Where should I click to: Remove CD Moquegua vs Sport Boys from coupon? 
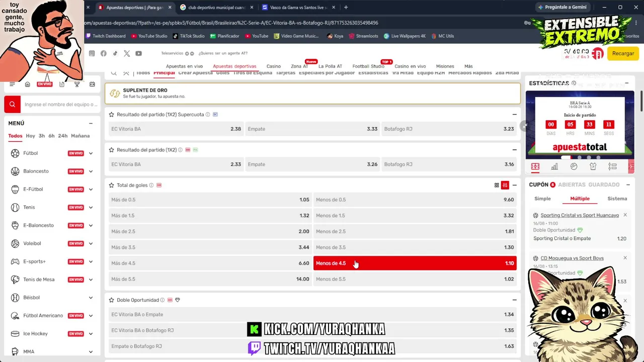click(625, 258)
